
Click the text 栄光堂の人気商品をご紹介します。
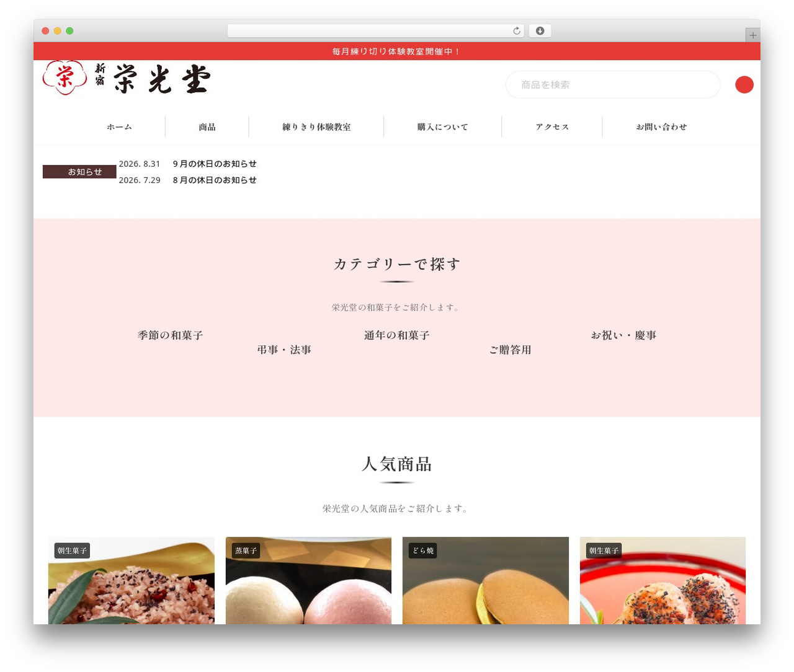(397, 508)
